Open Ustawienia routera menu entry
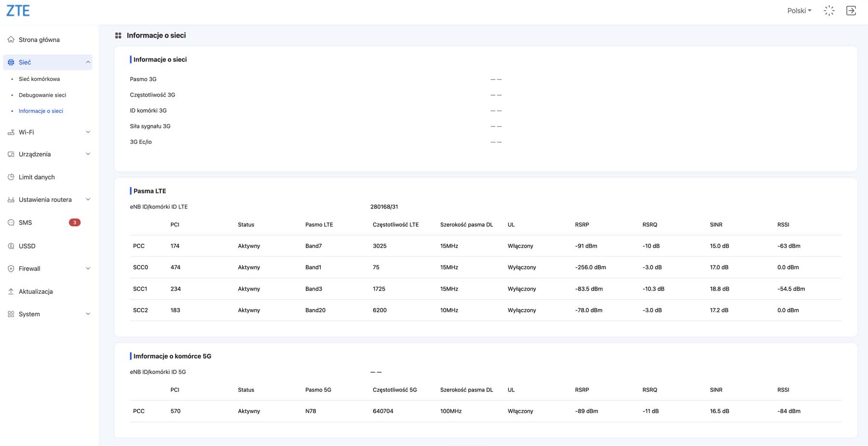 tap(45, 200)
